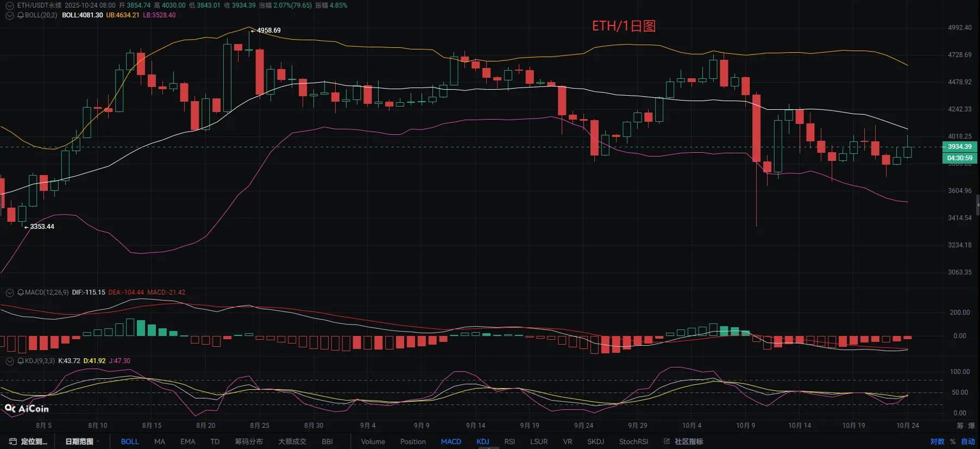
Task: Click the ETH/1日图 chart annotation text
Action: [624, 26]
